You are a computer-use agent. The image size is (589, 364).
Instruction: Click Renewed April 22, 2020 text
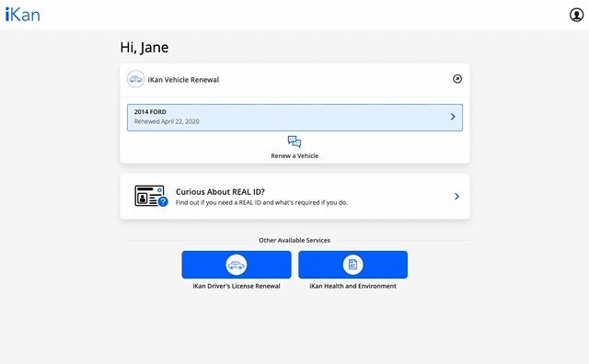pyautogui.click(x=167, y=121)
